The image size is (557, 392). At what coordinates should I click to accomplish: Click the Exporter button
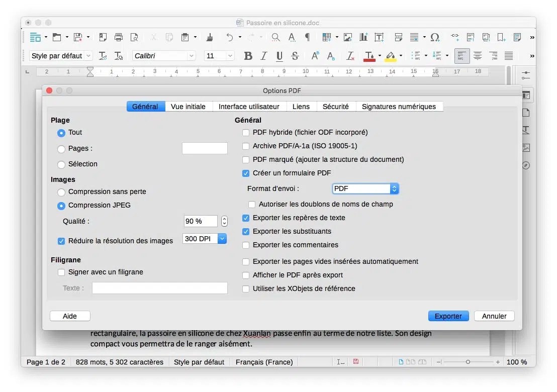(x=448, y=316)
